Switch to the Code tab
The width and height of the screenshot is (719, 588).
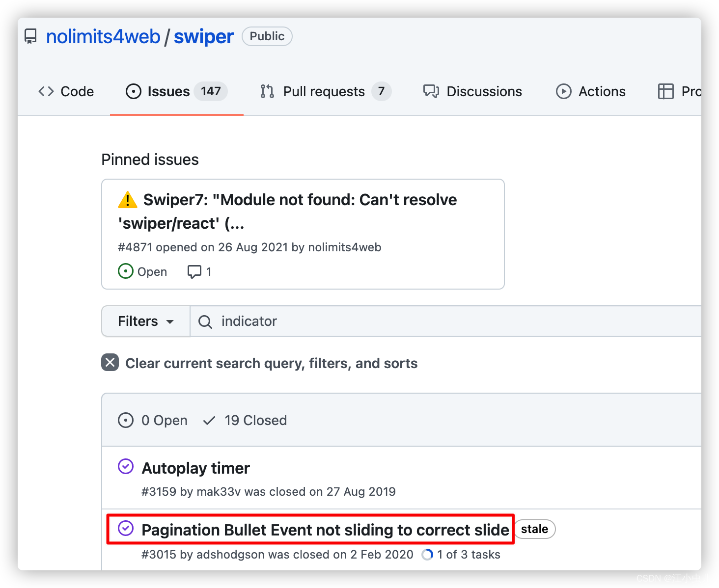point(66,91)
